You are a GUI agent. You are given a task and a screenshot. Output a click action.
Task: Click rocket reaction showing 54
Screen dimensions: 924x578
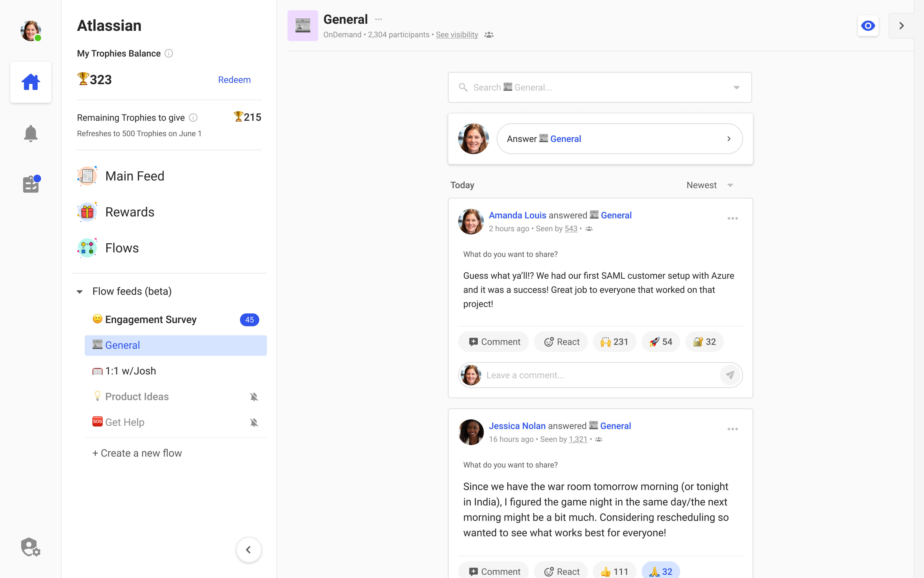point(660,342)
